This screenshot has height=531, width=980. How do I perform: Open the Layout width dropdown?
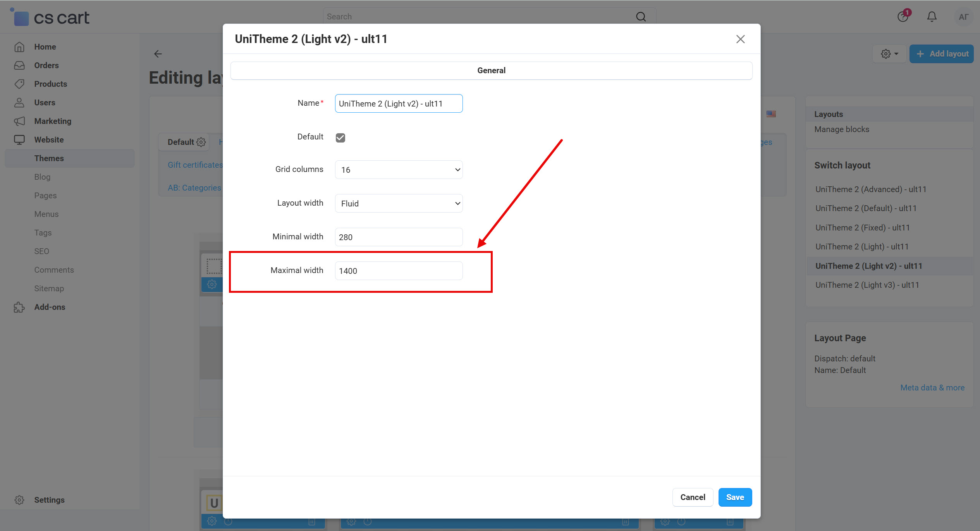click(x=399, y=203)
